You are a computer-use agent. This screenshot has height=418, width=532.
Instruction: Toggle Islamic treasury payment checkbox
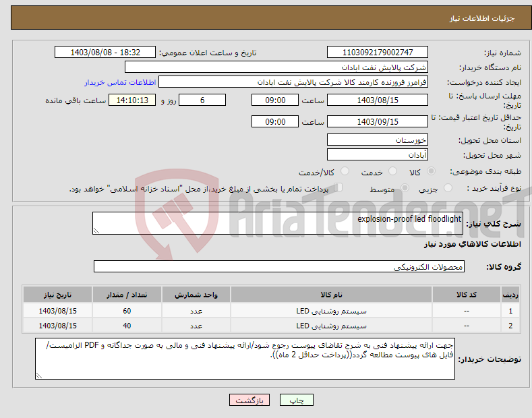tap(338, 187)
